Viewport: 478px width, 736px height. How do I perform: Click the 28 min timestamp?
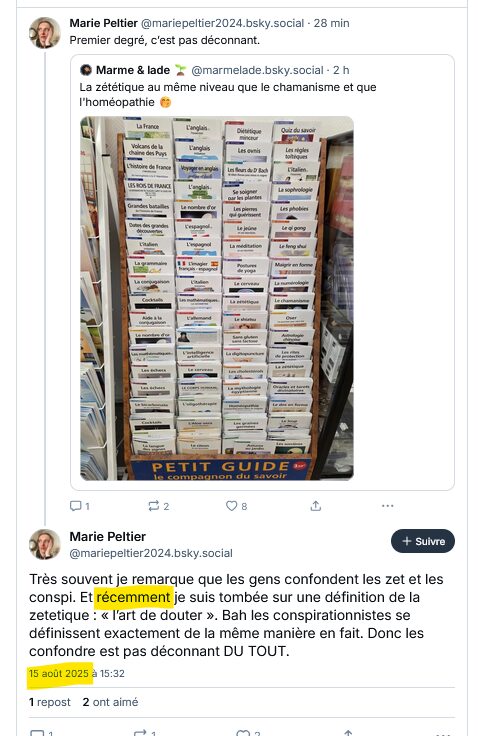[332, 23]
